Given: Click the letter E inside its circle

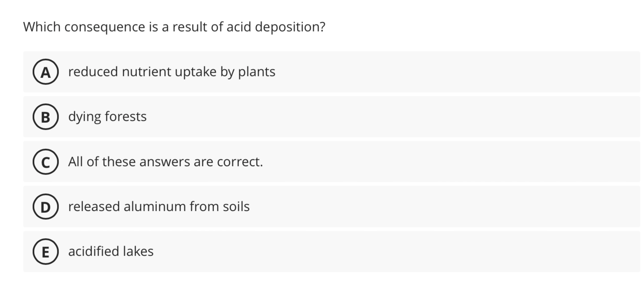Looking at the screenshot, I should click(46, 252).
